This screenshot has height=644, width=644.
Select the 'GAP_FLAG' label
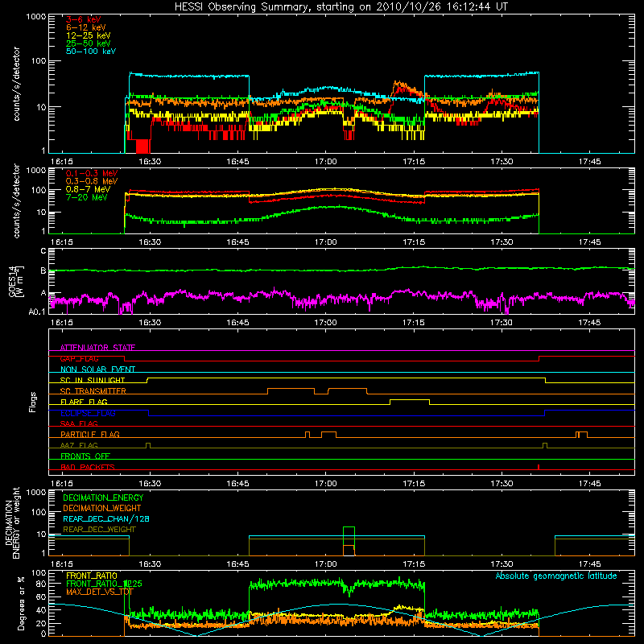pos(79,358)
